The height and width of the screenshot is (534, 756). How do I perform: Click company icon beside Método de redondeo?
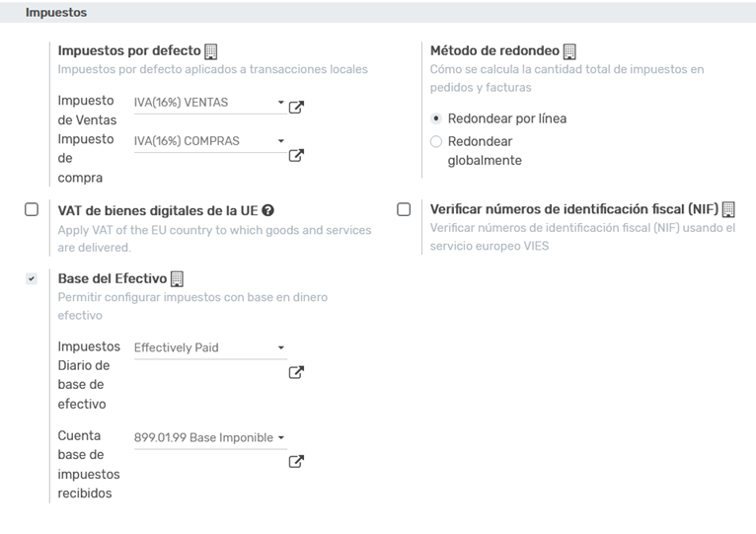[x=569, y=51]
